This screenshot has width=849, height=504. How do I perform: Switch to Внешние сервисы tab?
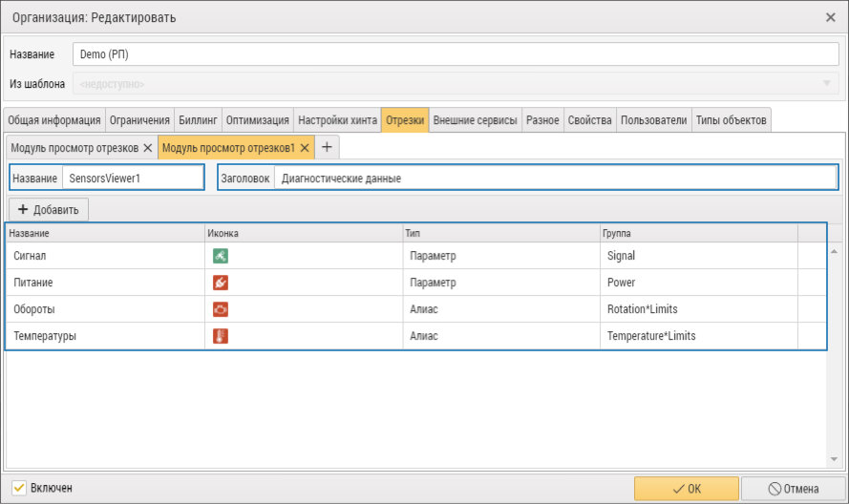click(x=476, y=120)
